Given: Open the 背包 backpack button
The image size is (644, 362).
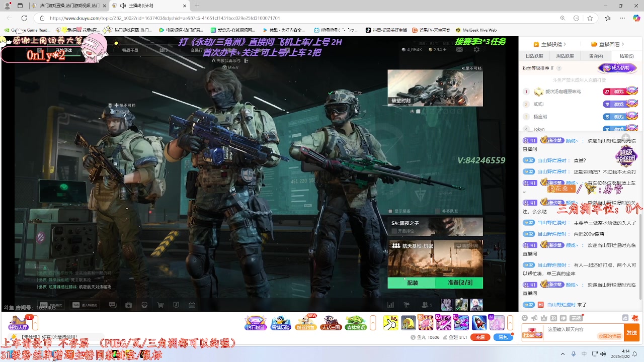Looking at the screenshot, I should coord(503,337).
